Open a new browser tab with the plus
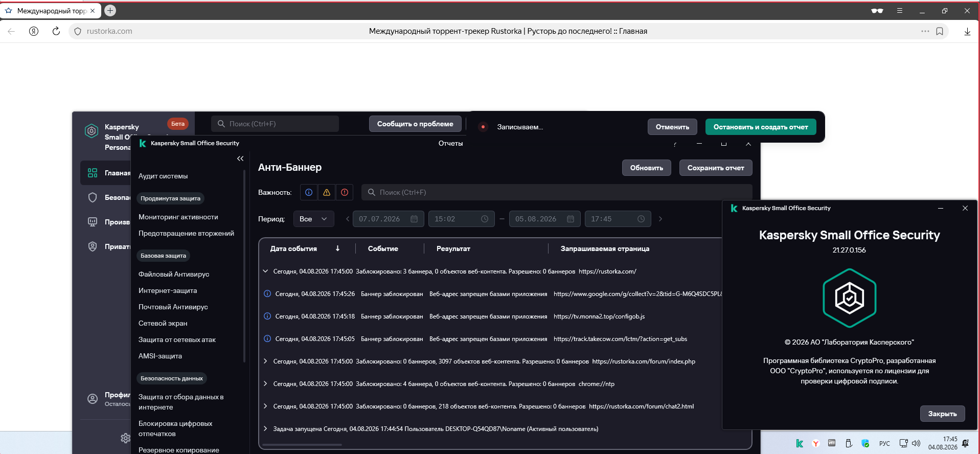980x454 pixels. pos(110,10)
